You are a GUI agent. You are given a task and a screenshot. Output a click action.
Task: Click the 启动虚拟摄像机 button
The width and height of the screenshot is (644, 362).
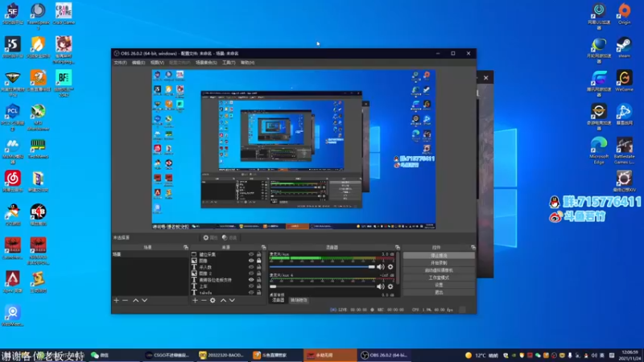tap(439, 270)
